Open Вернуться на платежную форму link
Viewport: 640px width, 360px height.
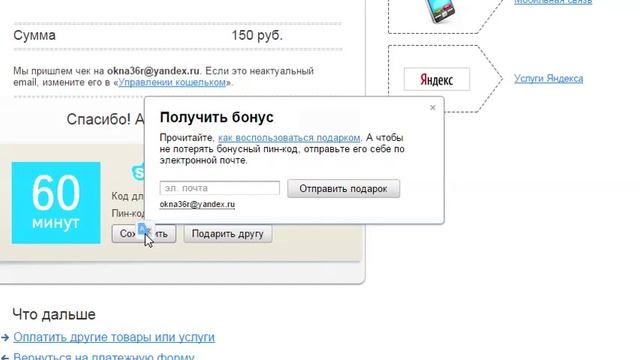tap(104, 356)
